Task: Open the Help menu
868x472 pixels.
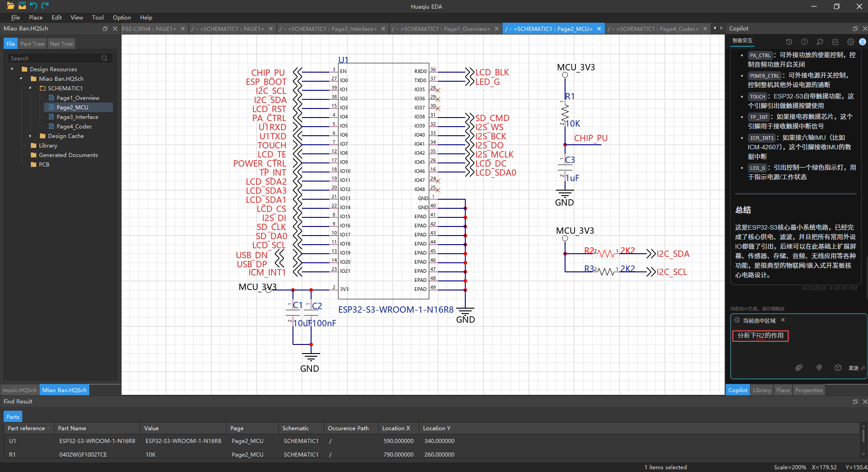Action: click(x=146, y=18)
